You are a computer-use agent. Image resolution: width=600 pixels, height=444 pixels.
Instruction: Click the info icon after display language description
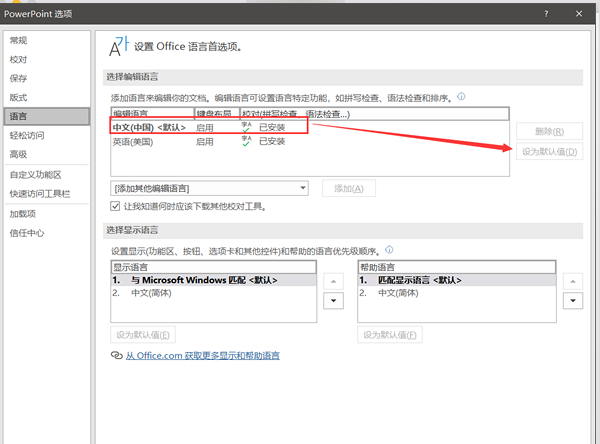tap(389, 250)
